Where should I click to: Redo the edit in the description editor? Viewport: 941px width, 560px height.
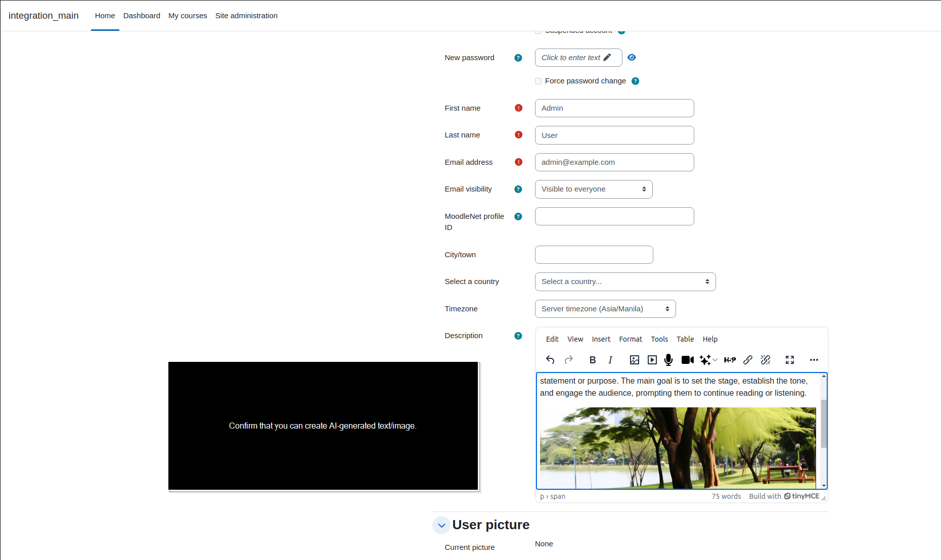tap(569, 360)
